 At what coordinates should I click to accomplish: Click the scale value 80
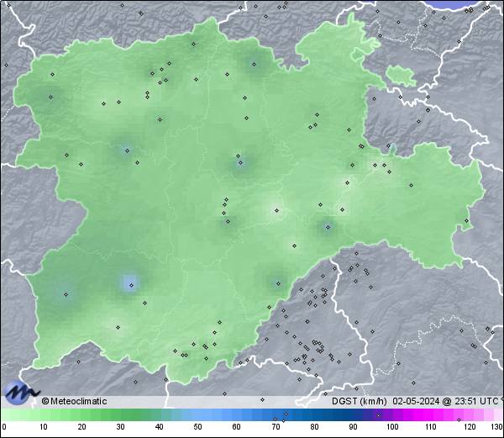314,427
